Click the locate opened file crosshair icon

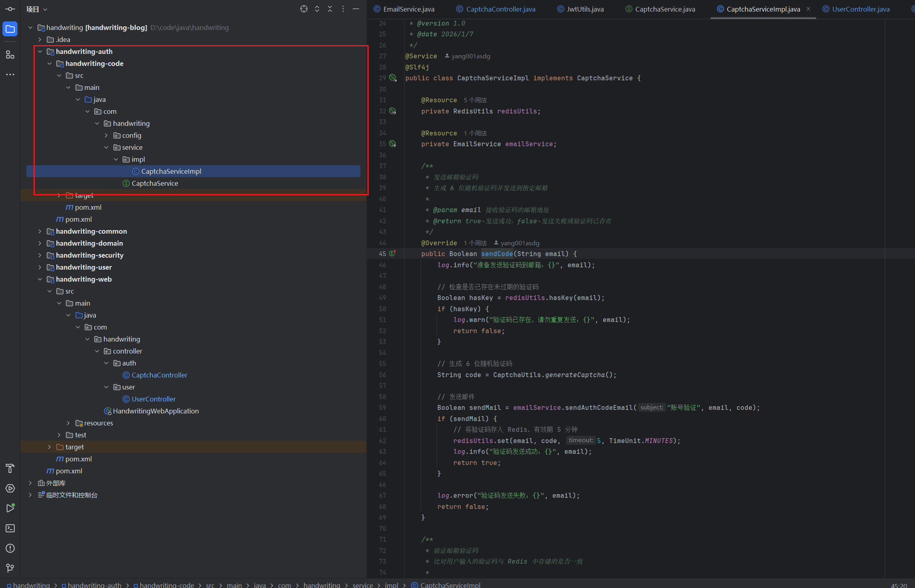point(304,9)
